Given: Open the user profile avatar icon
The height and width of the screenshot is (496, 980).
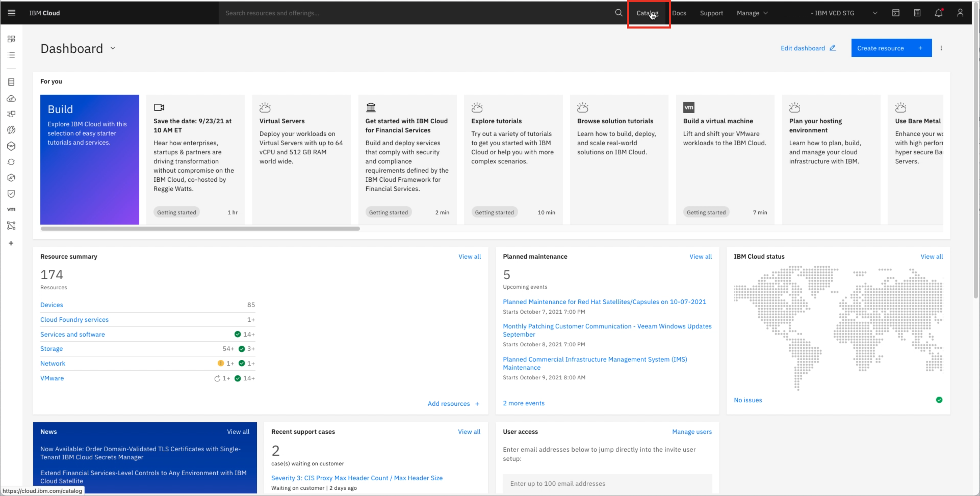Looking at the screenshot, I should tap(960, 13).
